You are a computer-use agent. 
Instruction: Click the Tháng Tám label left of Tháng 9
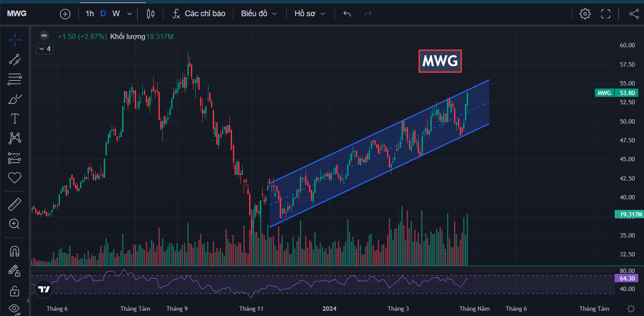point(135,309)
